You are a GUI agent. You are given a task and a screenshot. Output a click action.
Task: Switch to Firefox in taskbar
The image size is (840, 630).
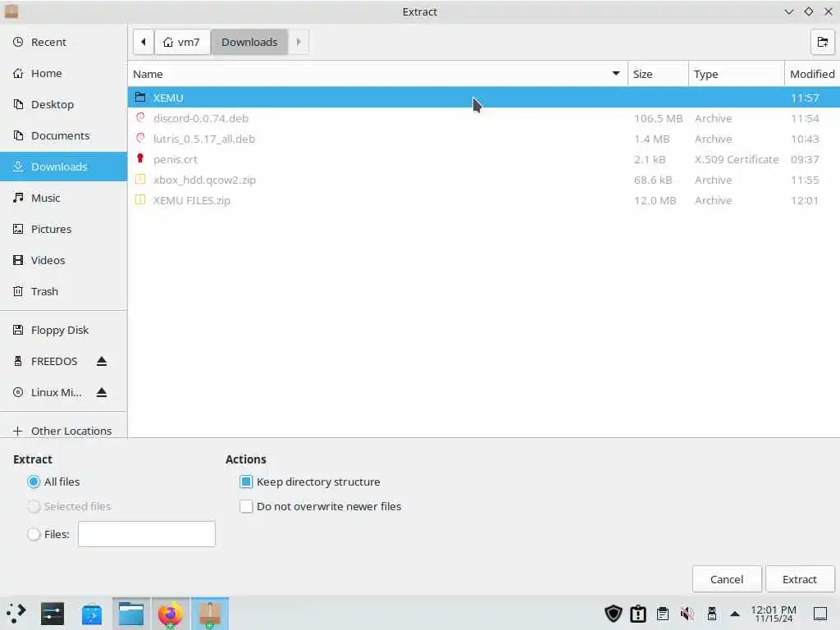[171, 614]
